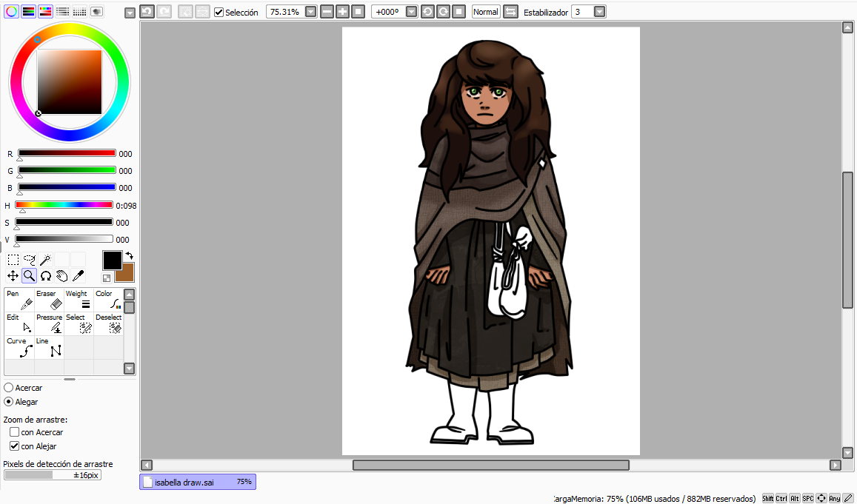Select the Zoom magnifier tool

pyautogui.click(x=30, y=276)
